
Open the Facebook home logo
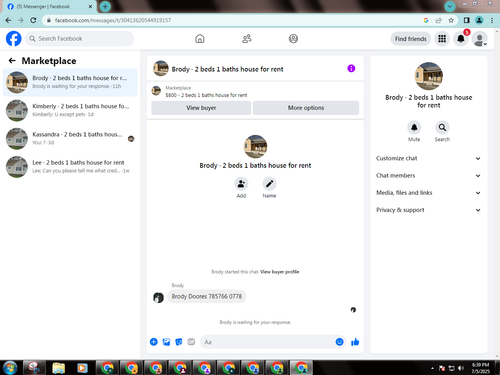14,39
